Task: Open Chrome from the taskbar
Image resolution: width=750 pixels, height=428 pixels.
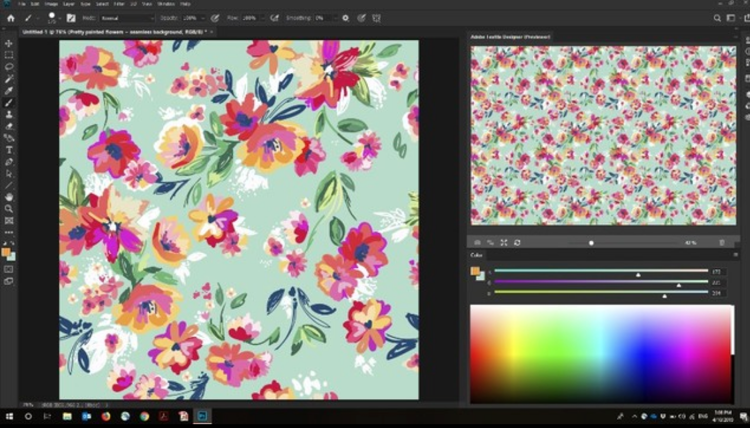Action: pos(144,417)
